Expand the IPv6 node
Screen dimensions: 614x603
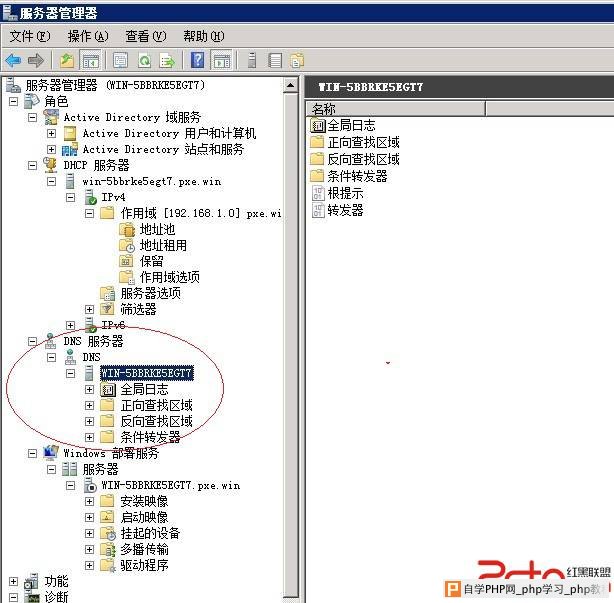(x=70, y=325)
